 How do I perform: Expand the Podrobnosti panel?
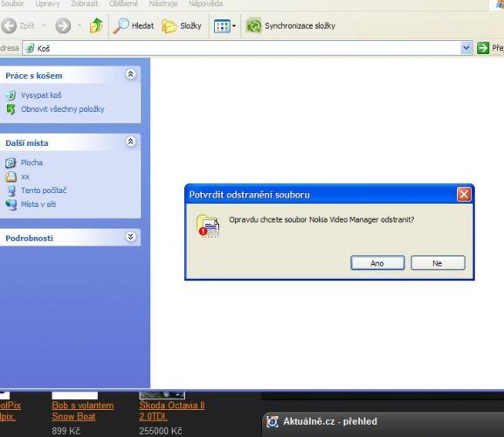[130, 237]
